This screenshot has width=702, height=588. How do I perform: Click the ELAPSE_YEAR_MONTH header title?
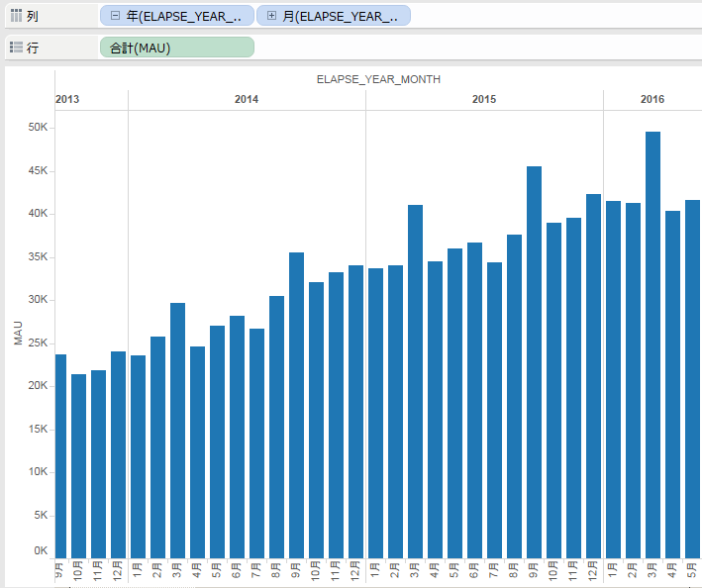(x=378, y=79)
